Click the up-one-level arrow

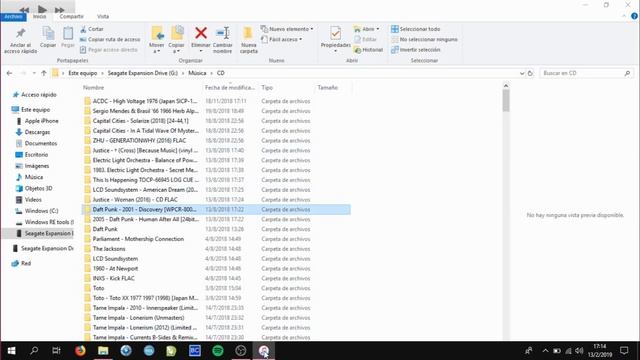[x=44, y=73]
